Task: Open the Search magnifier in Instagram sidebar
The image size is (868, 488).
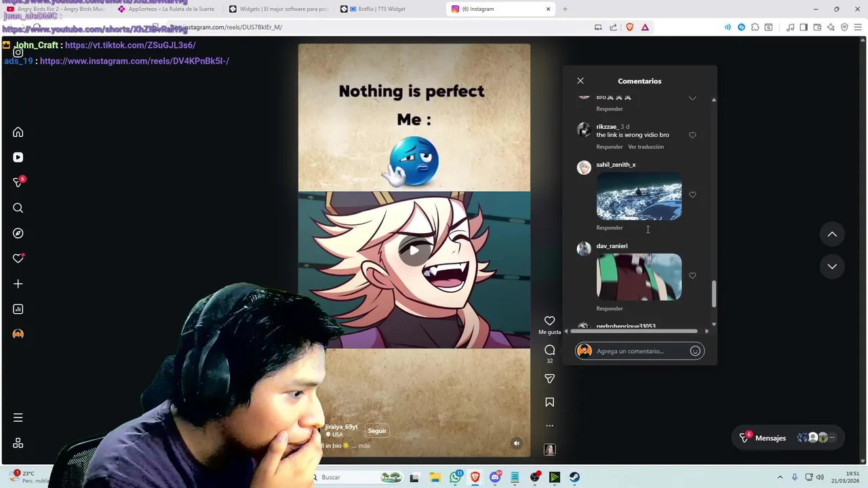Action: click(x=18, y=208)
